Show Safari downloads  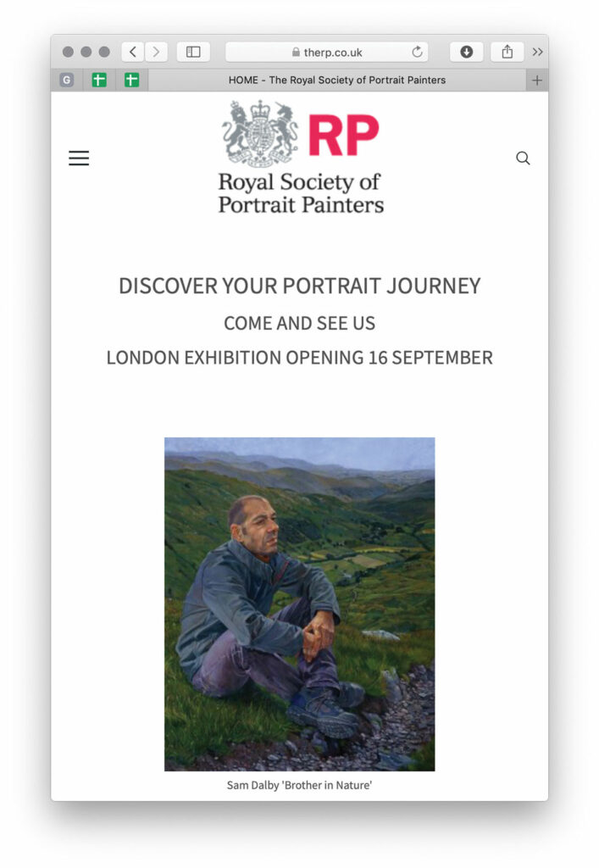[x=466, y=52]
